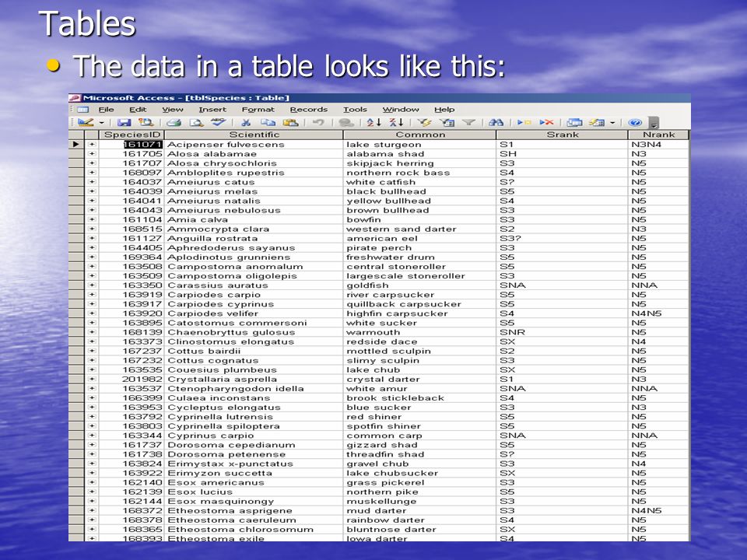The image size is (747, 560).
Task: Click the 'muskellunge' common name cell
Action: pyautogui.click(x=419, y=501)
